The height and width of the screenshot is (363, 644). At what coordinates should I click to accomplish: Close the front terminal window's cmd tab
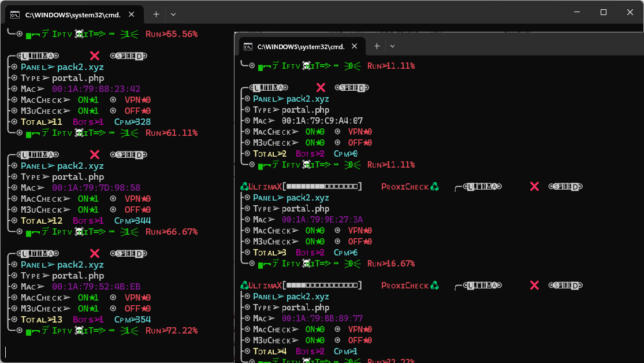[x=354, y=46]
